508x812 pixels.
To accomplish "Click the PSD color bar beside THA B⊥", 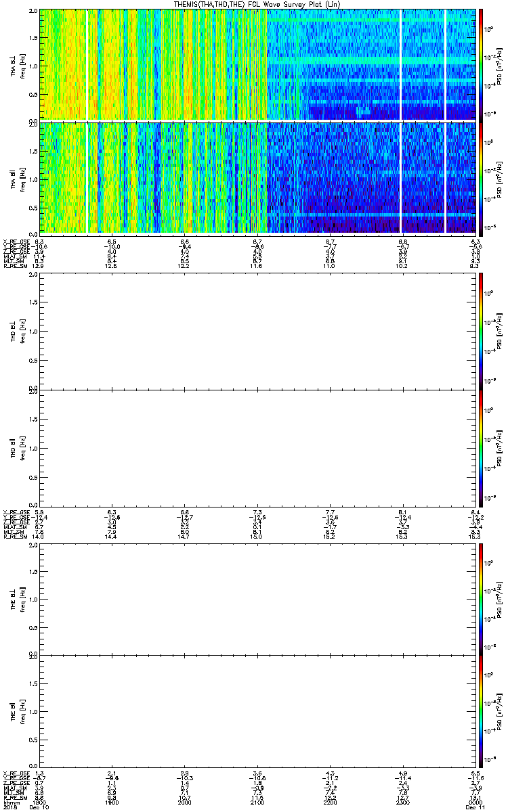I will (481, 65).
